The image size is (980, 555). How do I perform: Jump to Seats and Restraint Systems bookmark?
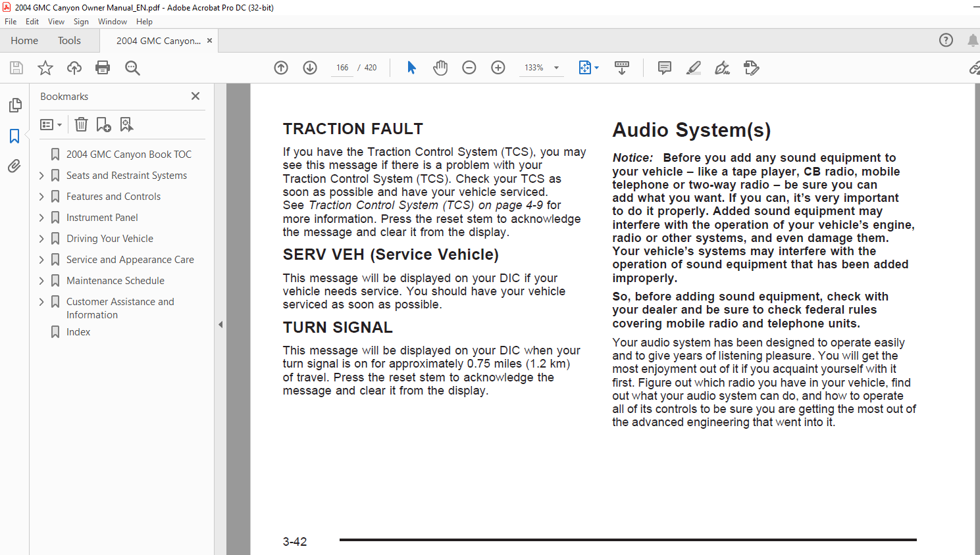coord(126,176)
